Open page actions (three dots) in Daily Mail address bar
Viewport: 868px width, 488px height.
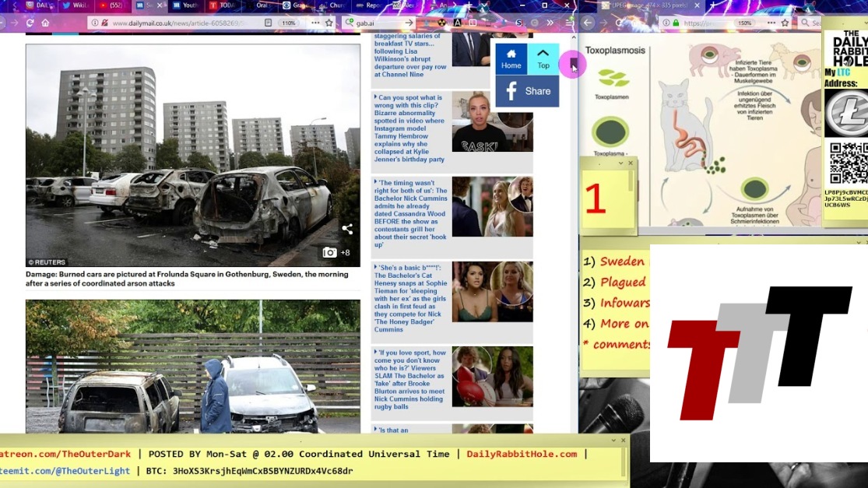[x=314, y=23]
